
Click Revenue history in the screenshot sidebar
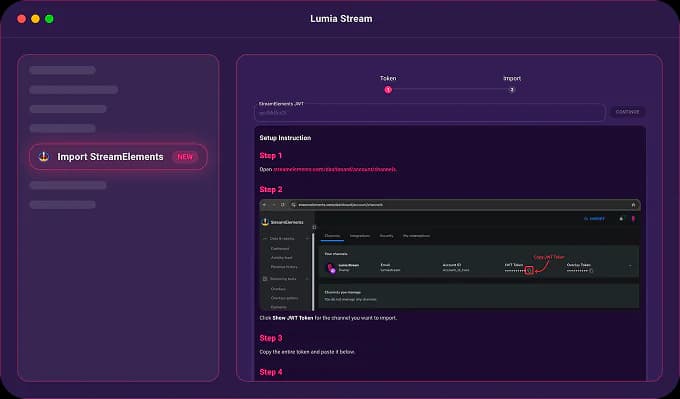pos(284,267)
